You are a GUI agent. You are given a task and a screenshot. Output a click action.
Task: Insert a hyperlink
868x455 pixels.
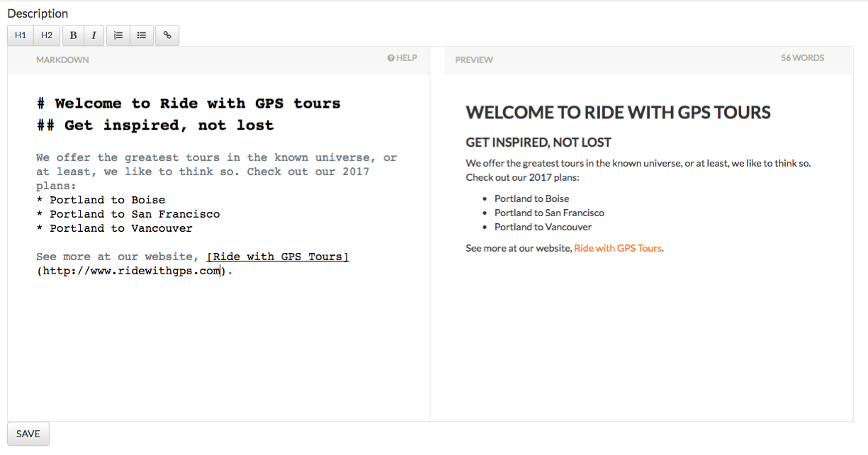coord(167,35)
